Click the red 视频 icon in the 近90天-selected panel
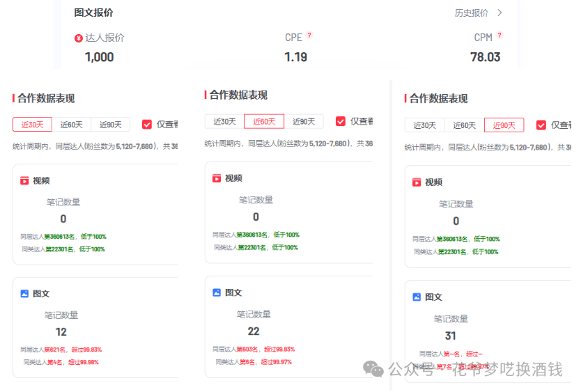 coord(417,182)
